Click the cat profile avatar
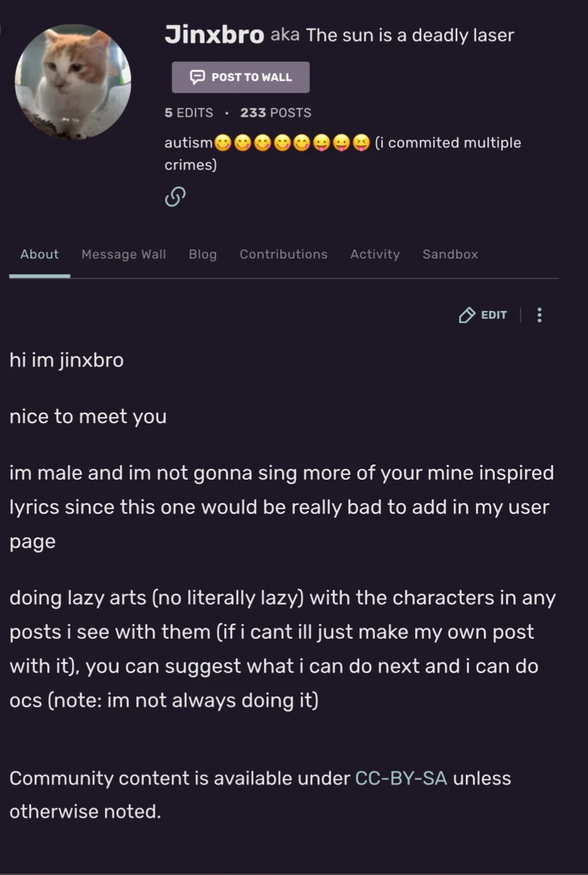The height and width of the screenshot is (875, 588). point(73,82)
